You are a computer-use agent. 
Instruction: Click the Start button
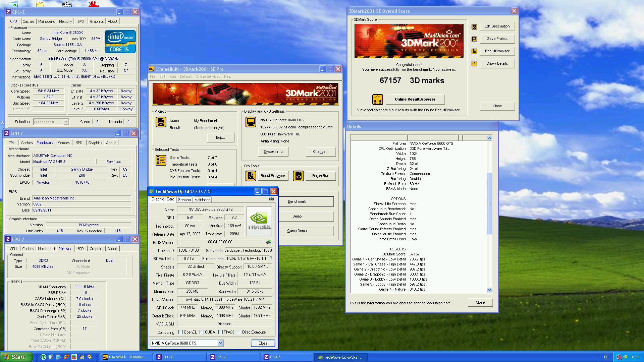click(x=16, y=357)
